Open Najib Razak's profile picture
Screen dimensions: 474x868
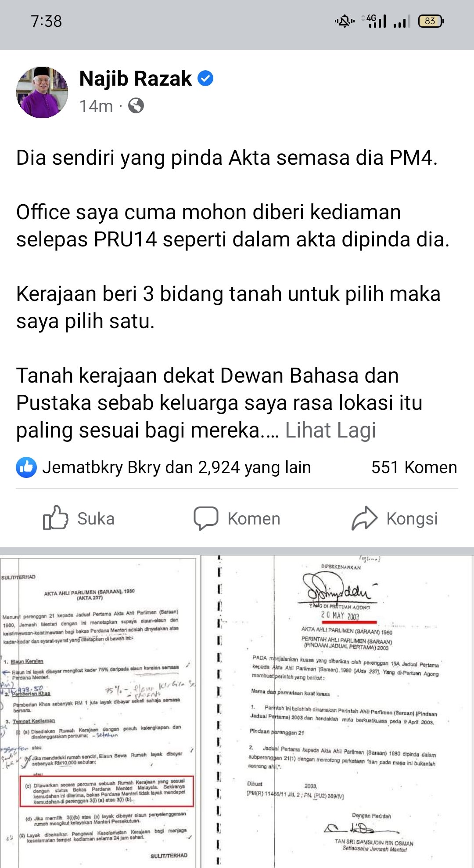pos(42,92)
